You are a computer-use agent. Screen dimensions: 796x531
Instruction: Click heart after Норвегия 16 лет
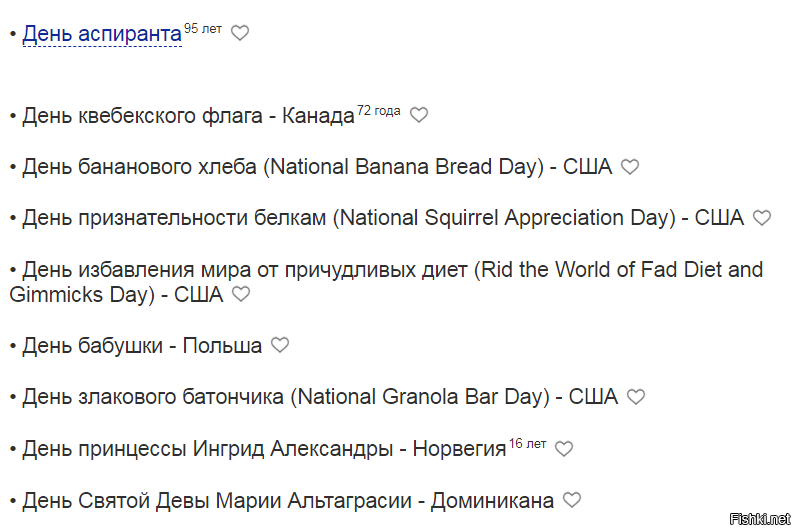pos(564,449)
